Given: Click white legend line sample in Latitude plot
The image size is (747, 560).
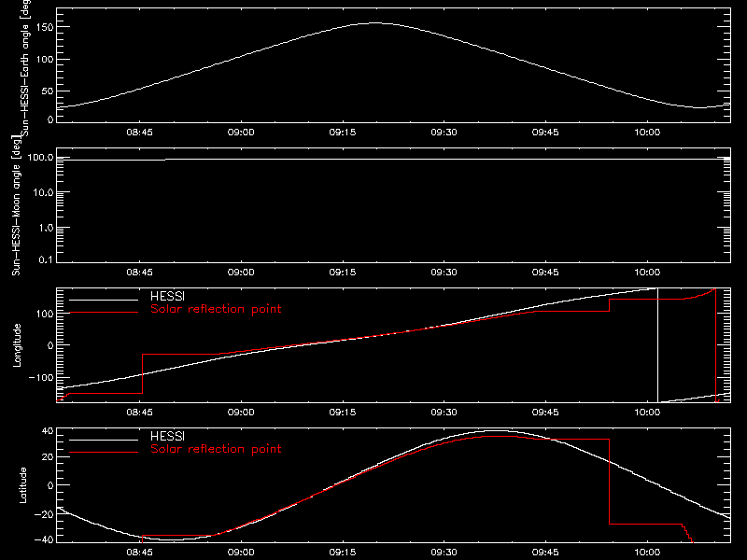Looking at the screenshot, I should (x=104, y=440).
